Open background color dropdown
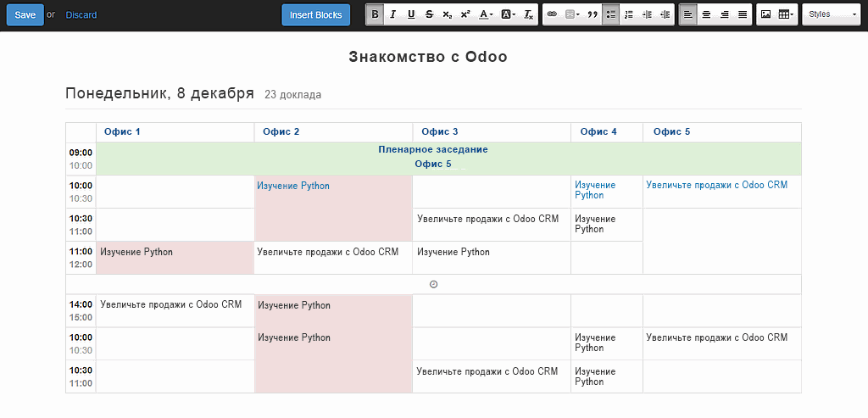Viewport: 868px width, 418px height. coord(509,15)
